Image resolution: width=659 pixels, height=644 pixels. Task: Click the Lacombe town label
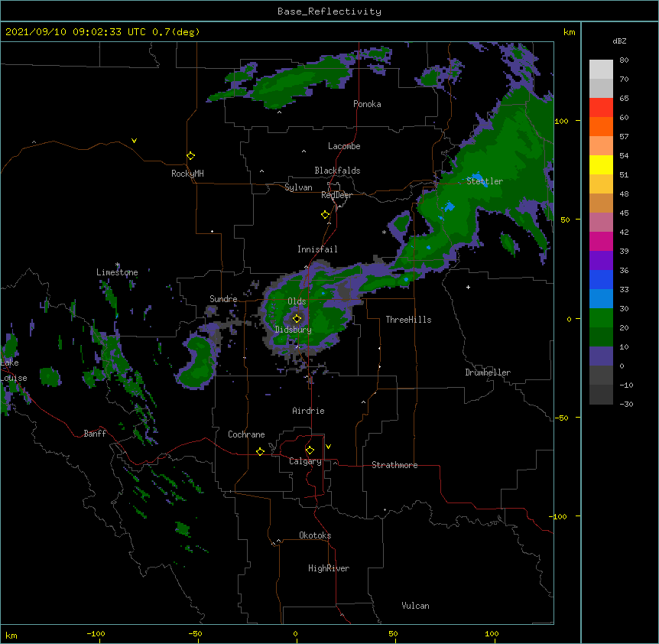pos(344,146)
